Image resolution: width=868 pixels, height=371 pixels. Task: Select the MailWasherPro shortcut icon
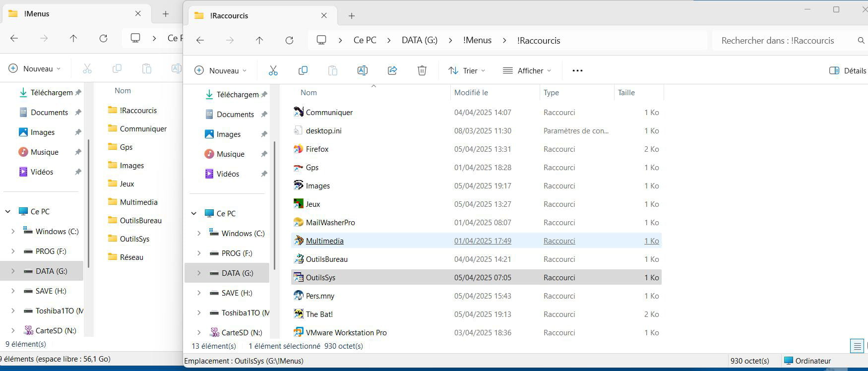(298, 222)
